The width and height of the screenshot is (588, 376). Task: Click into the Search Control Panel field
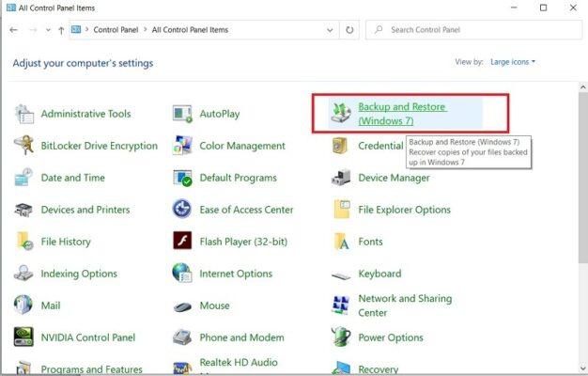[x=474, y=30]
